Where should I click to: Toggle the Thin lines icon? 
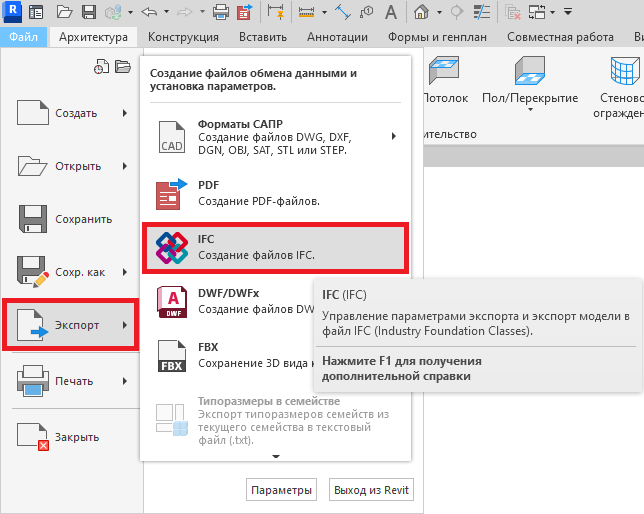(x=481, y=12)
